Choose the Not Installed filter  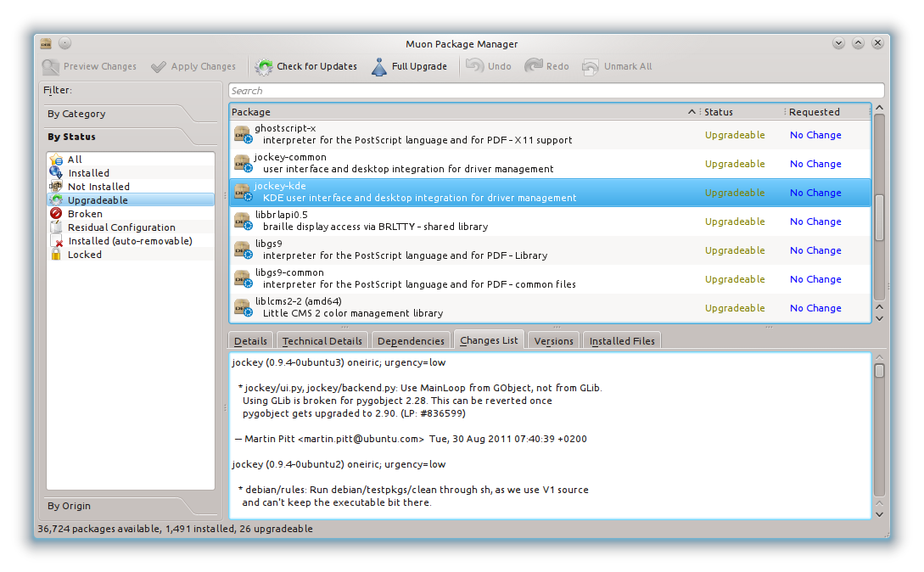98,187
